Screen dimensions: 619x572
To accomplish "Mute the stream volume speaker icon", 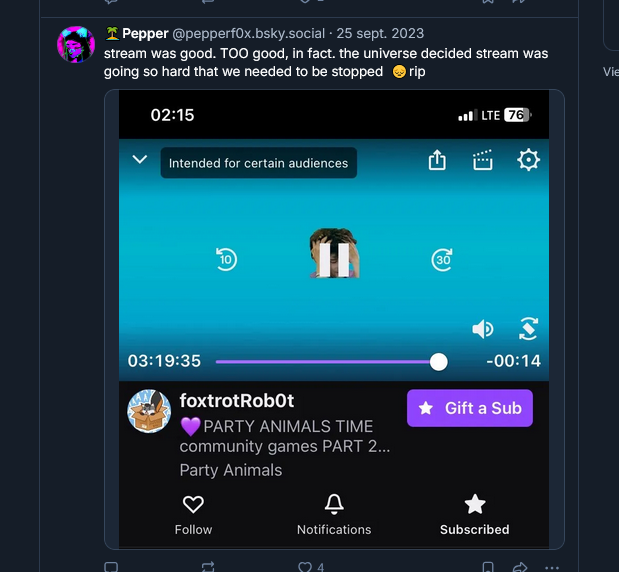I will [483, 329].
